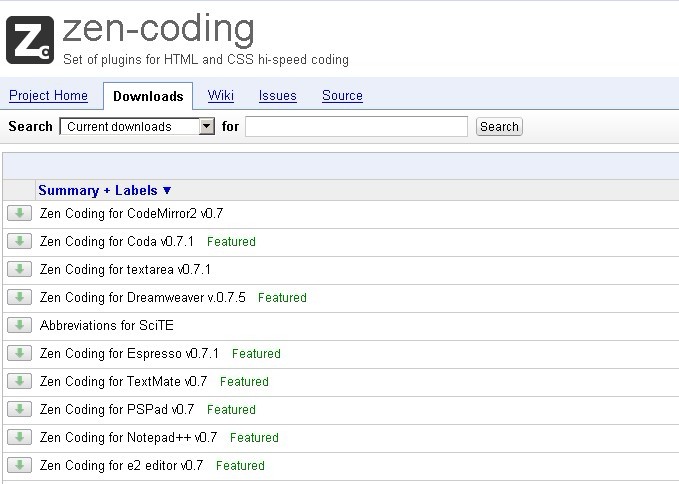Click the zen-coding logo icon
Image resolution: width=679 pixels, height=484 pixels.
pos(30,40)
